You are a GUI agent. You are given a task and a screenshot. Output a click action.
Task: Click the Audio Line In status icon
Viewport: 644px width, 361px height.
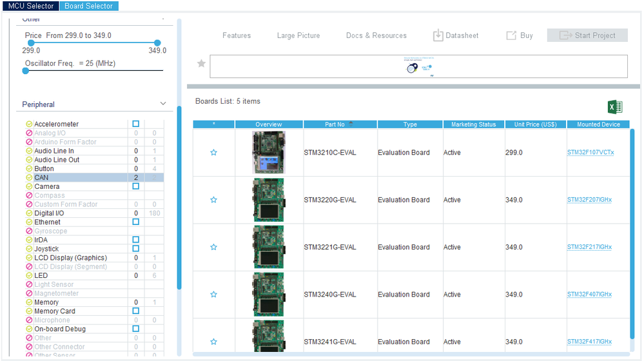[29, 151]
